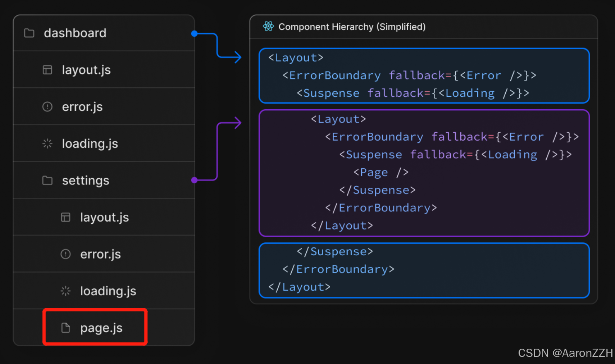The width and height of the screenshot is (615, 364).
Task: Click the final </Layout> closing tag
Action: tap(299, 287)
